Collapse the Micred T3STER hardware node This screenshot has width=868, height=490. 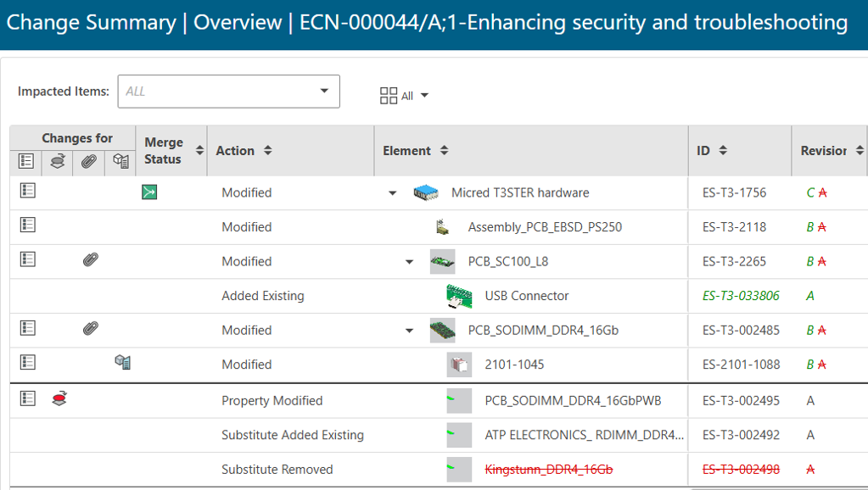(x=392, y=193)
